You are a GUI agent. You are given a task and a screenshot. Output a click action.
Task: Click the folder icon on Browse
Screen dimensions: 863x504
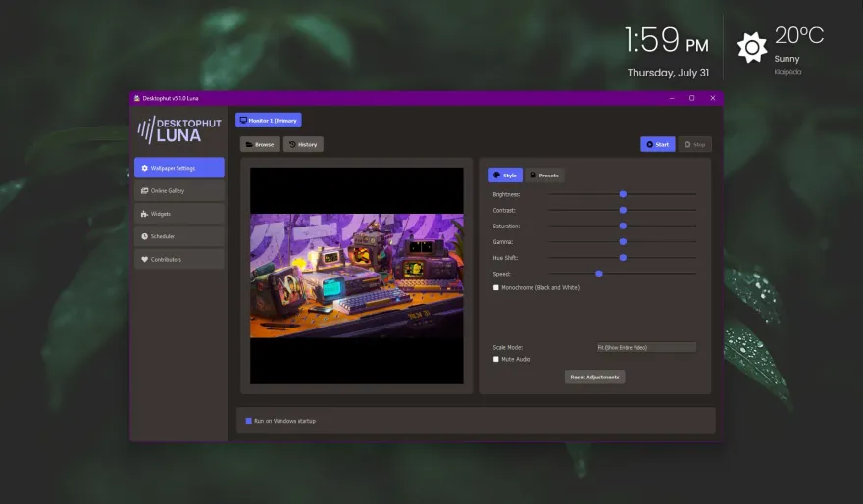pyautogui.click(x=249, y=144)
